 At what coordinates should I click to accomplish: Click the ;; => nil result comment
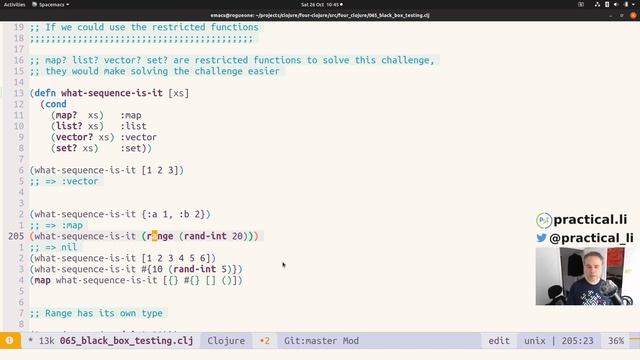coord(53,247)
